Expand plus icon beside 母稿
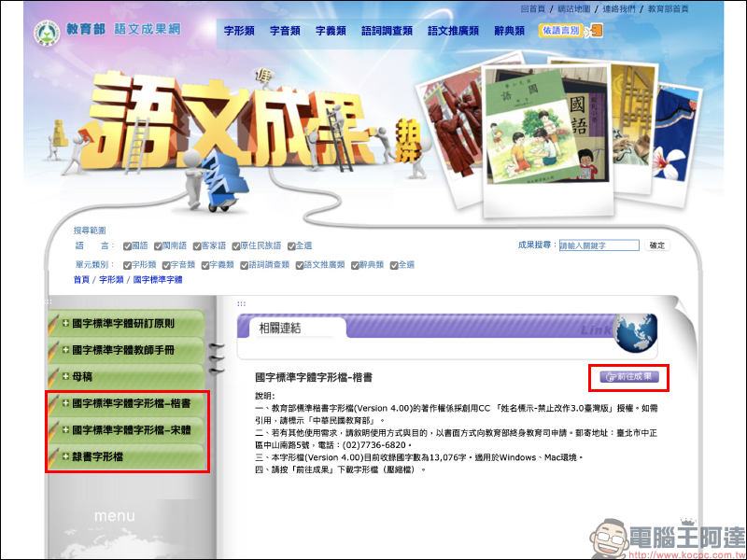Screen dimensions: 747x560 [65, 377]
